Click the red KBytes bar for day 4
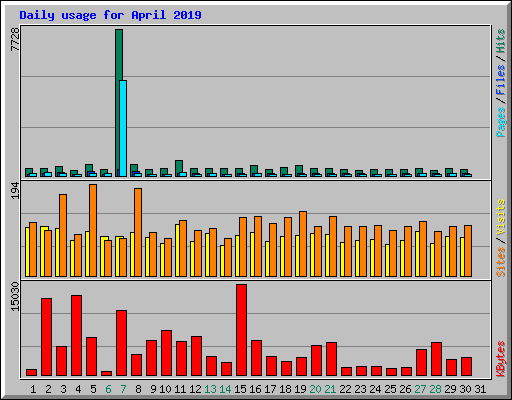 coord(77,336)
